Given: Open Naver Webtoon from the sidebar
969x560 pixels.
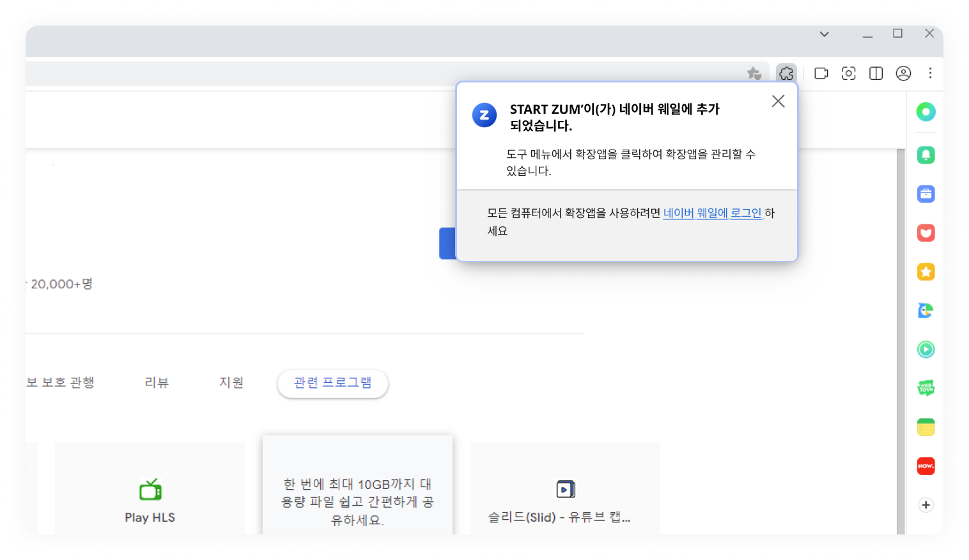Looking at the screenshot, I should [926, 388].
